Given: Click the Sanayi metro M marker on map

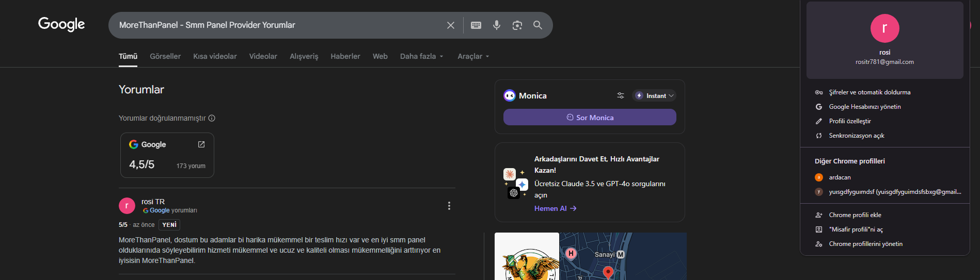Looking at the screenshot, I should pos(621,255).
